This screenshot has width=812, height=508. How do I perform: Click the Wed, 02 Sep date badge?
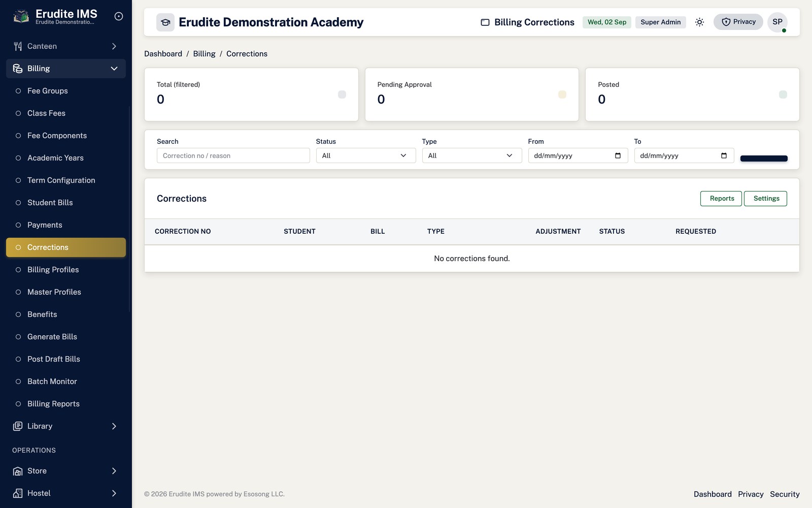click(607, 22)
